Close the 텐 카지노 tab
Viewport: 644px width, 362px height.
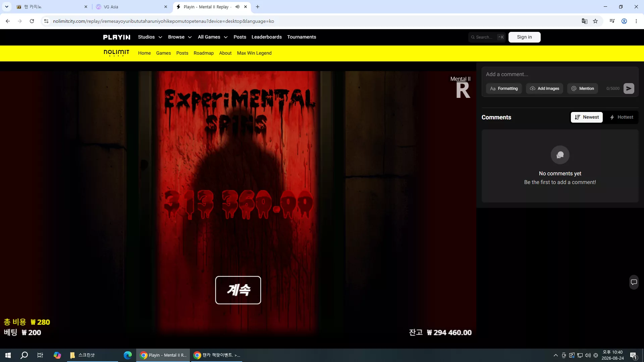pos(86,7)
